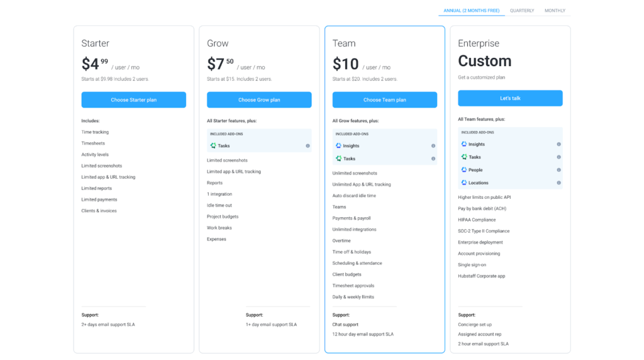Click '1+ day email support SLA' text

[x=271, y=325]
